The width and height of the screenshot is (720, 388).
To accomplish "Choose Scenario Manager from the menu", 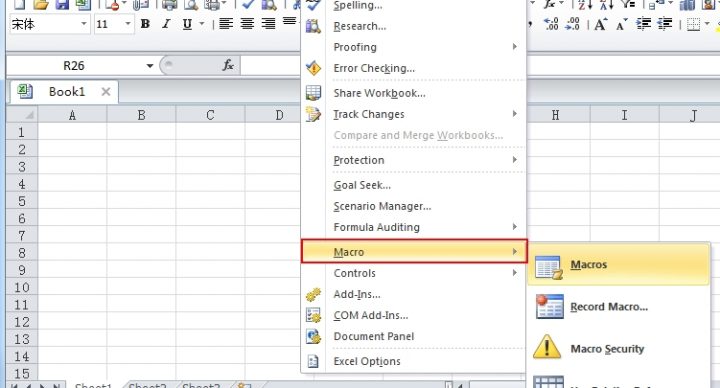I will [x=413, y=206].
